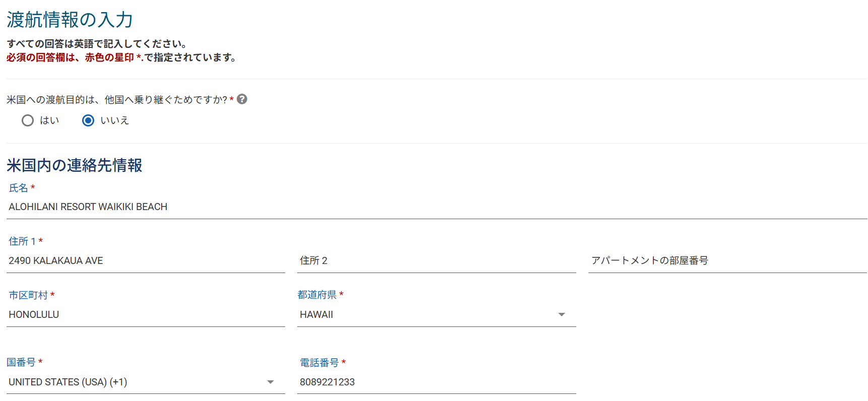Open the help icon beside transit question
Viewport: 868px width, 401px height.
(x=242, y=99)
